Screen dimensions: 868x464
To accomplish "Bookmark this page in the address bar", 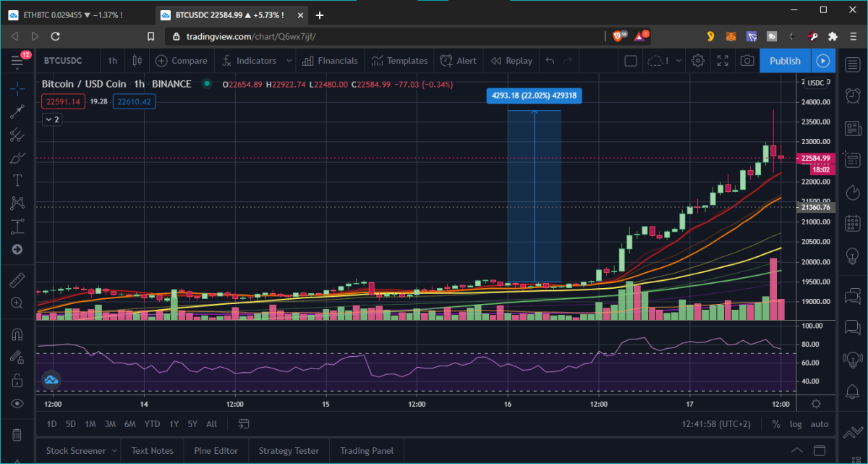I will [x=151, y=35].
